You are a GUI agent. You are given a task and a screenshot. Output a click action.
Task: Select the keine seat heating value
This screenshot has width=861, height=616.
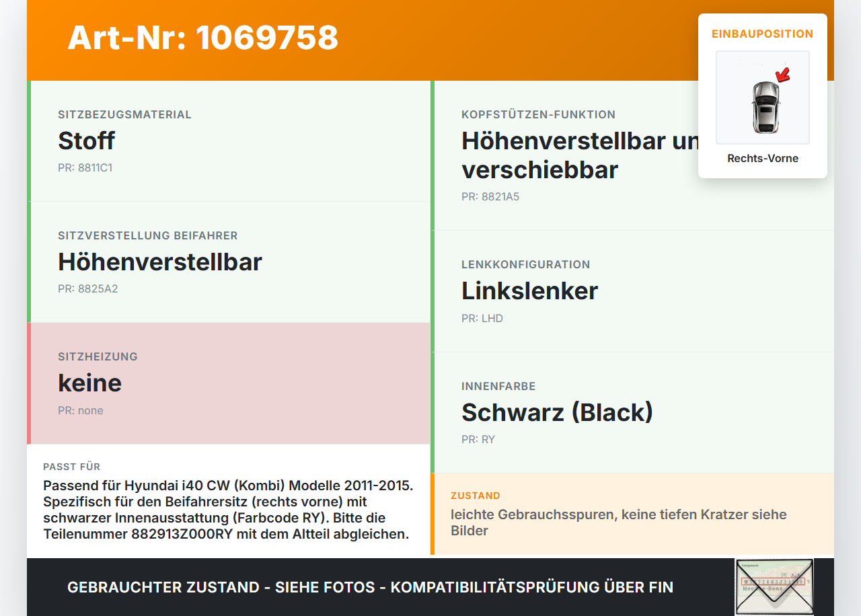point(89,383)
